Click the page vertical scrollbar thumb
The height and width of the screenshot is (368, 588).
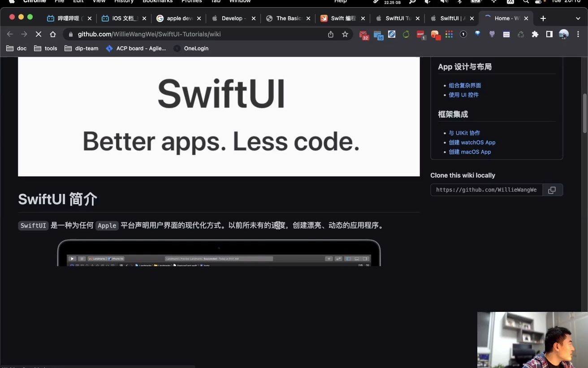coord(585,113)
